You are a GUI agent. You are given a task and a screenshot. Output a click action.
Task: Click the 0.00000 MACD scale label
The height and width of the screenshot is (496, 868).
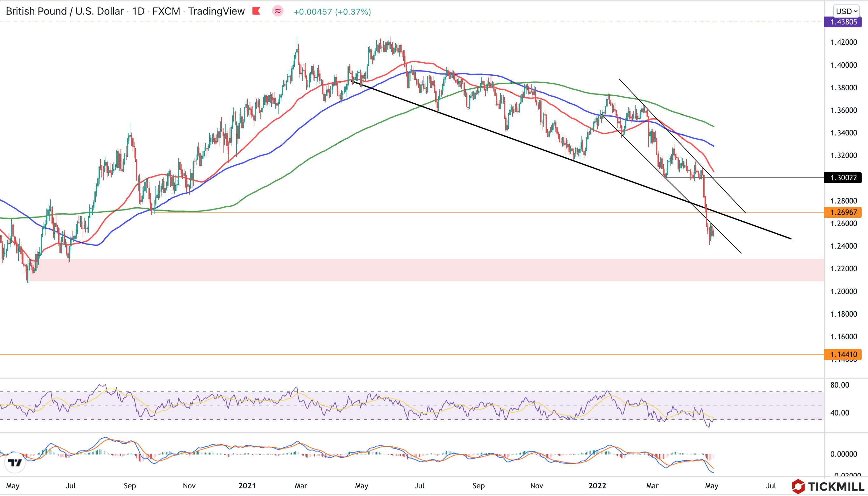(x=844, y=454)
